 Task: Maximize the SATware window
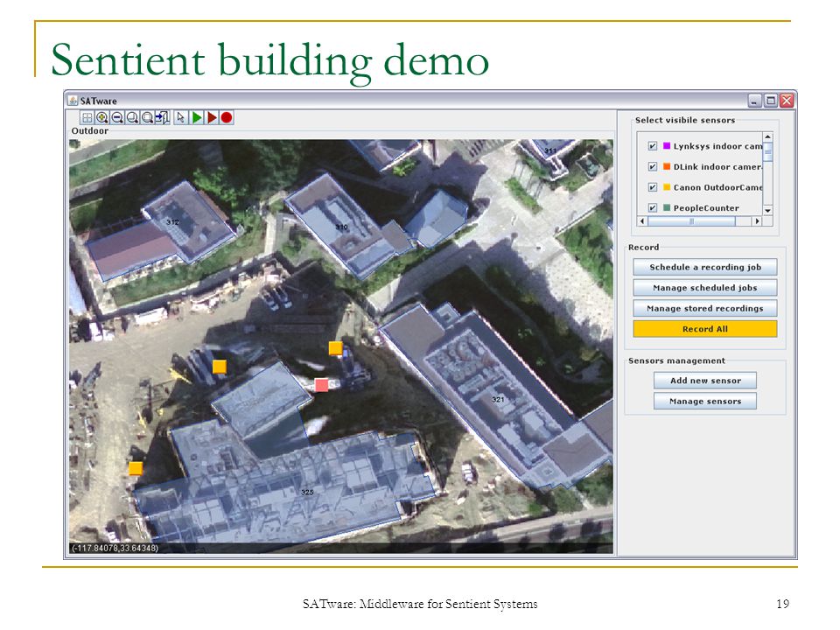(x=770, y=100)
